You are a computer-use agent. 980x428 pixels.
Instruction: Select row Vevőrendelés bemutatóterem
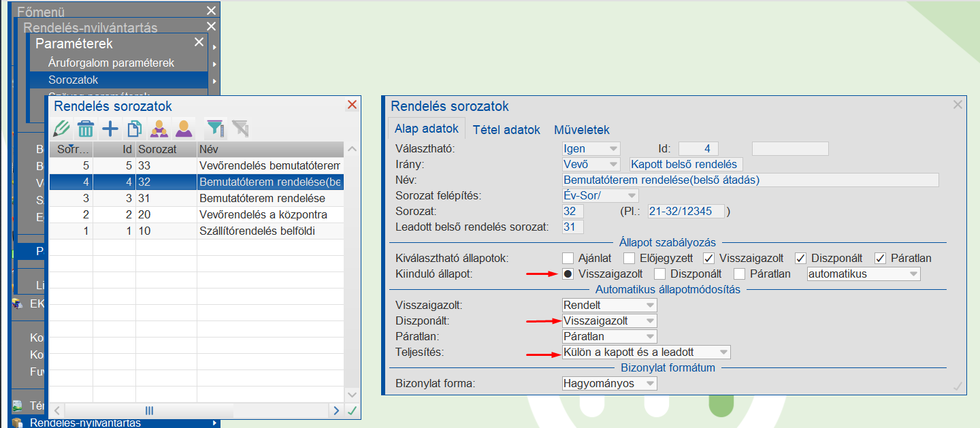click(197, 165)
